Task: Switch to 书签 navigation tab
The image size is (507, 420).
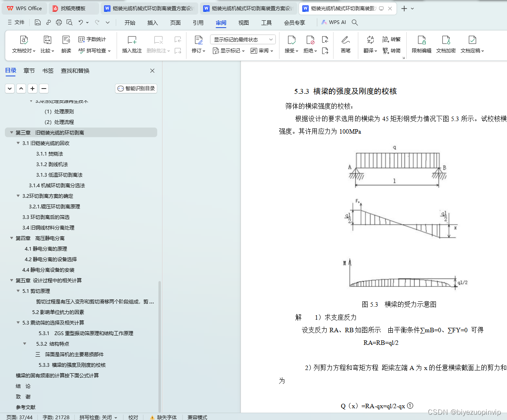Action: pyautogui.click(x=48, y=71)
